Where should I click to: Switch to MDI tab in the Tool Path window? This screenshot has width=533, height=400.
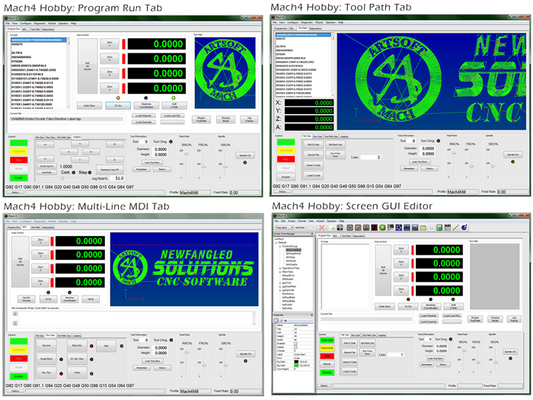[x=292, y=28]
